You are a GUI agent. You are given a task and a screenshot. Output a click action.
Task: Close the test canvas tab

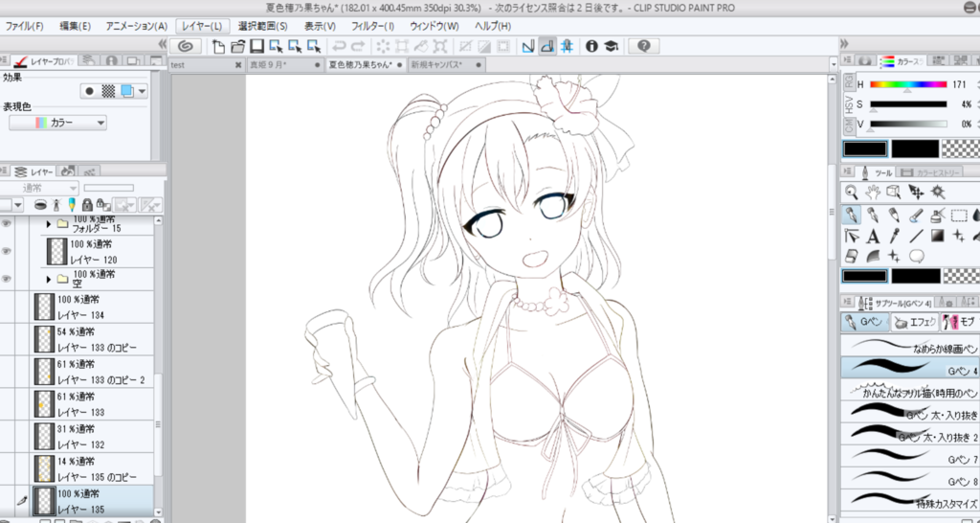238,65
